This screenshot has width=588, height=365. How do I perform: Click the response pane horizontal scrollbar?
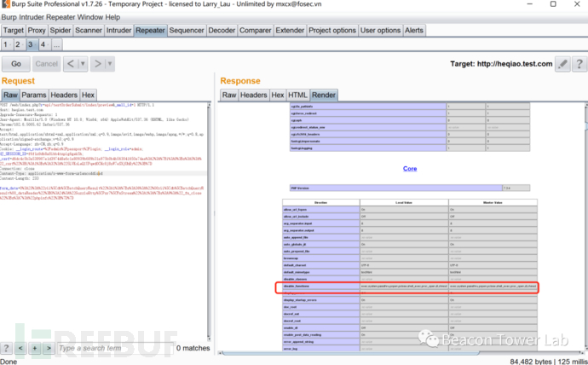click(350, 353)
